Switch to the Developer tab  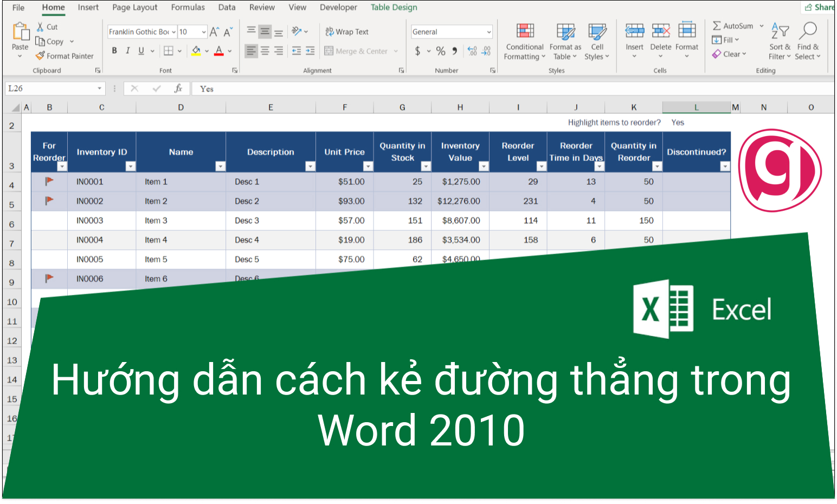[338, 8]
